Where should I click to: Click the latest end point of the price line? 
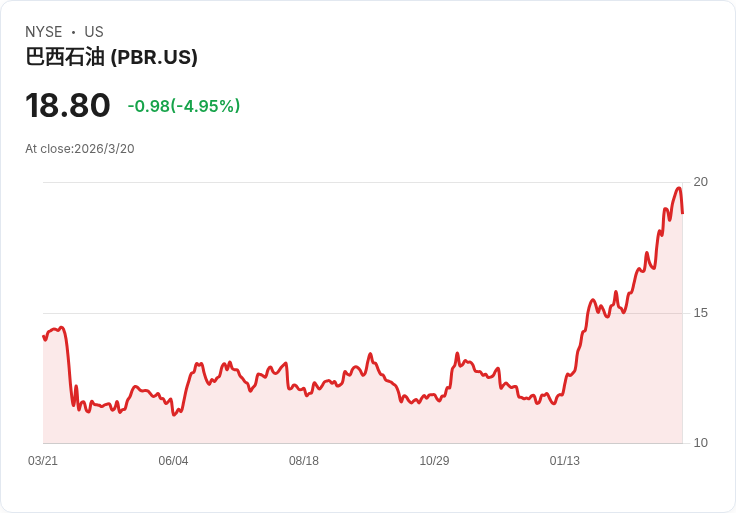(683, 212)
